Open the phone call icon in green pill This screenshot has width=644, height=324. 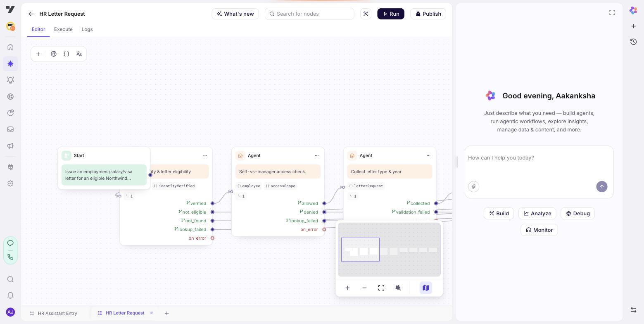(x=10, y=257)
